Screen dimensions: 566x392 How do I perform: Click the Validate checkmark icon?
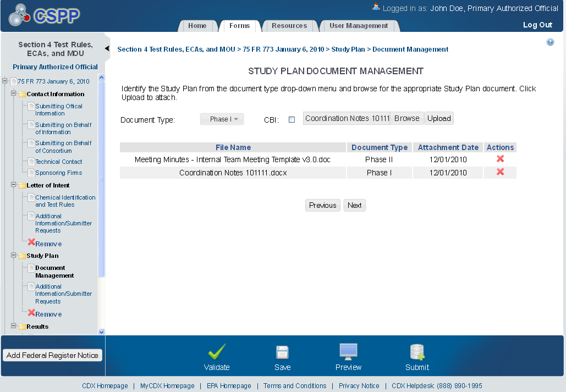point(217,351)
